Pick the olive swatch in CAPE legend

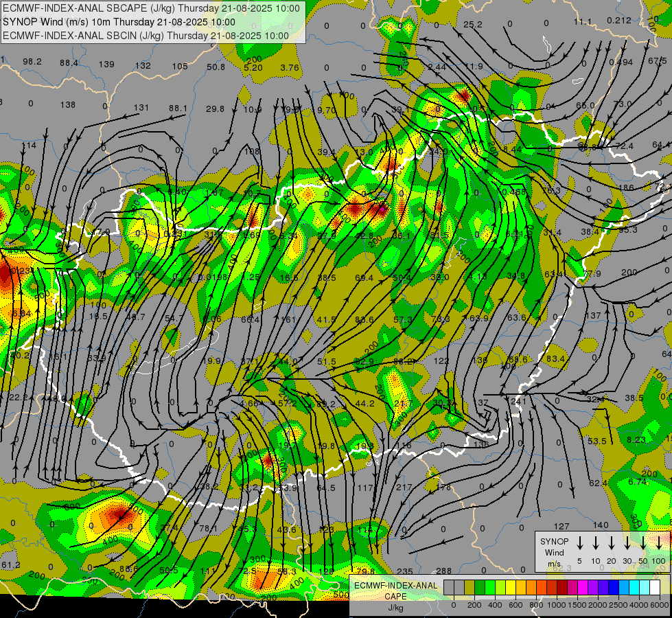point(470,588)
